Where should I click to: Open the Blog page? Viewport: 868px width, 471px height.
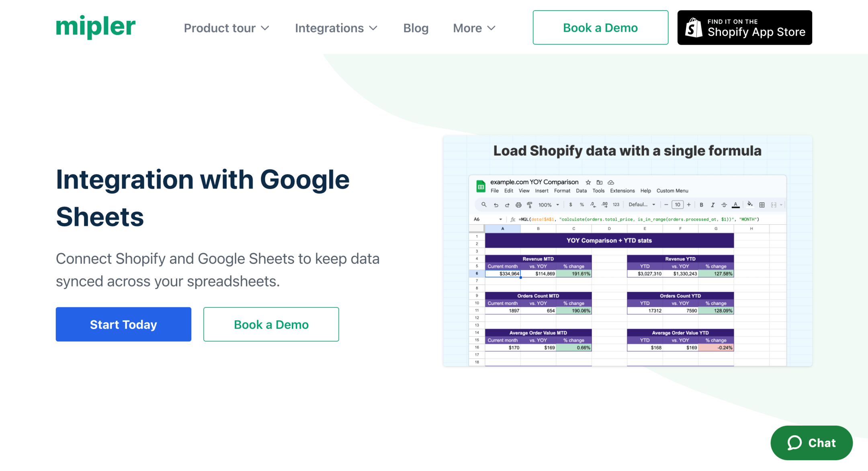click(416, 28)
